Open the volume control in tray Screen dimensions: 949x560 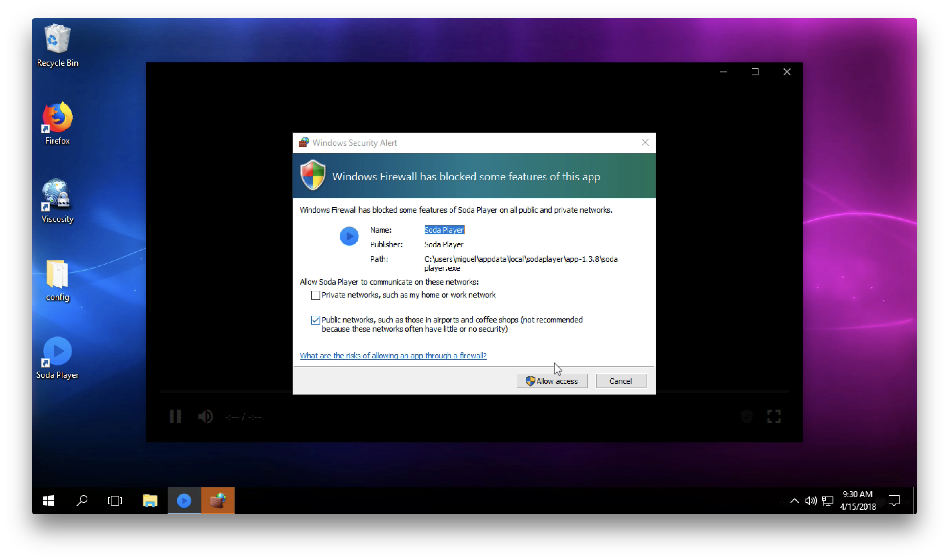click(811, 501)
